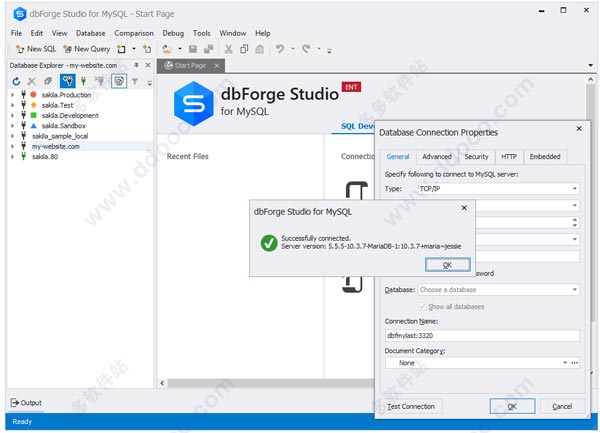The image size is (600, 433).
Task: Open the File menu
Action: pos(16,33)
